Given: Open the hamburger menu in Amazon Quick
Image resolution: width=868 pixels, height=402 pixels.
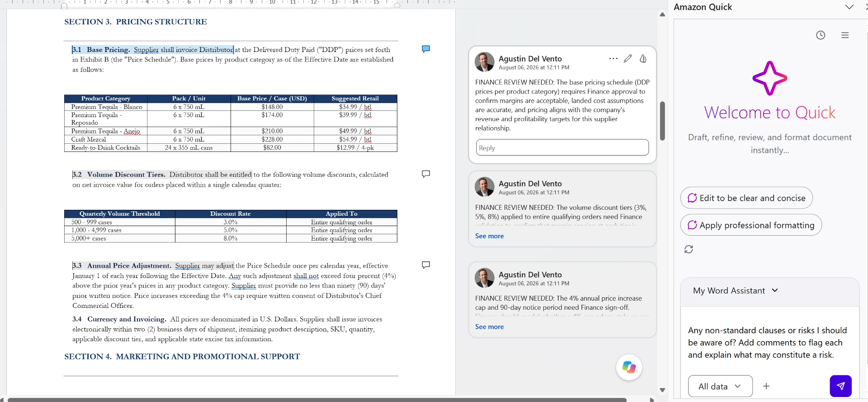Looking at the screenshot, I should (845, 35).
